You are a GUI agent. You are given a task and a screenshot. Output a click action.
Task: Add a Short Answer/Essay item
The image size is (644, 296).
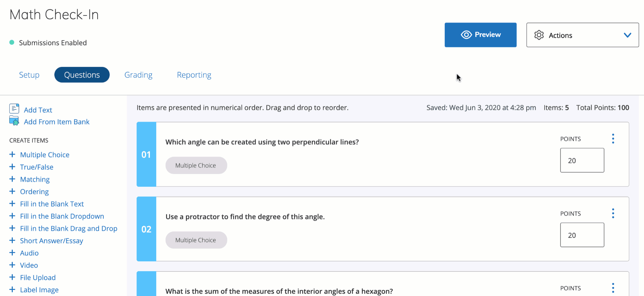point(51,241)
